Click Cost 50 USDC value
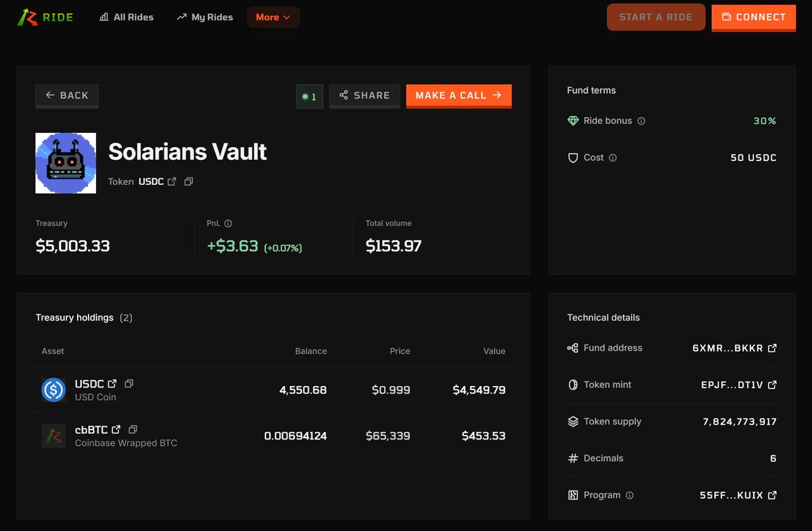 [754, 158]
